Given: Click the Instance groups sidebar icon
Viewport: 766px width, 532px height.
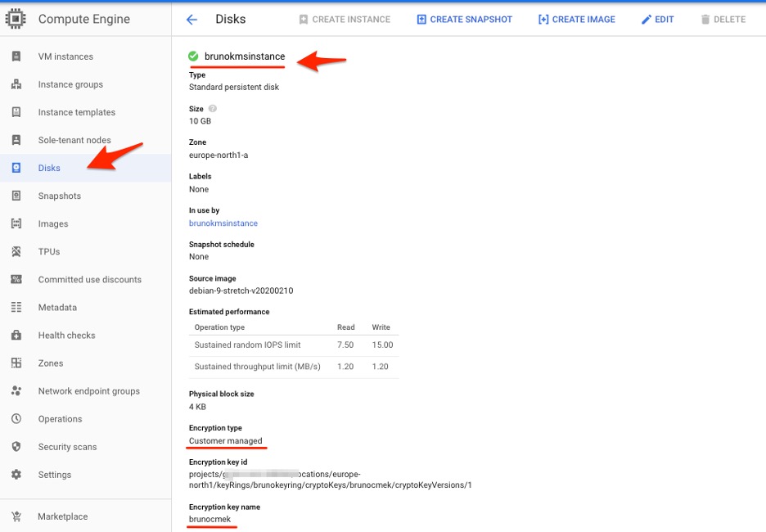Looking at the screenshot, I should pyautogui.click(x=16, y=84).
